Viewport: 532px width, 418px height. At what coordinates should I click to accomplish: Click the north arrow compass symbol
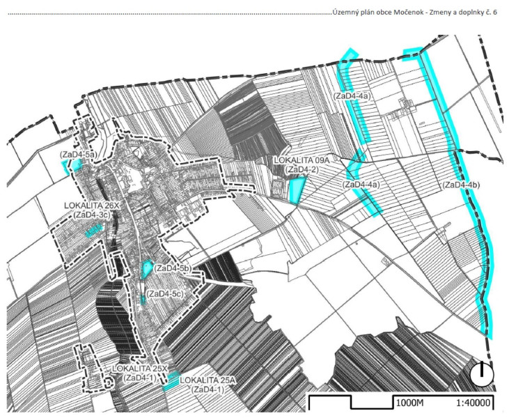click(x=481, y=375)
